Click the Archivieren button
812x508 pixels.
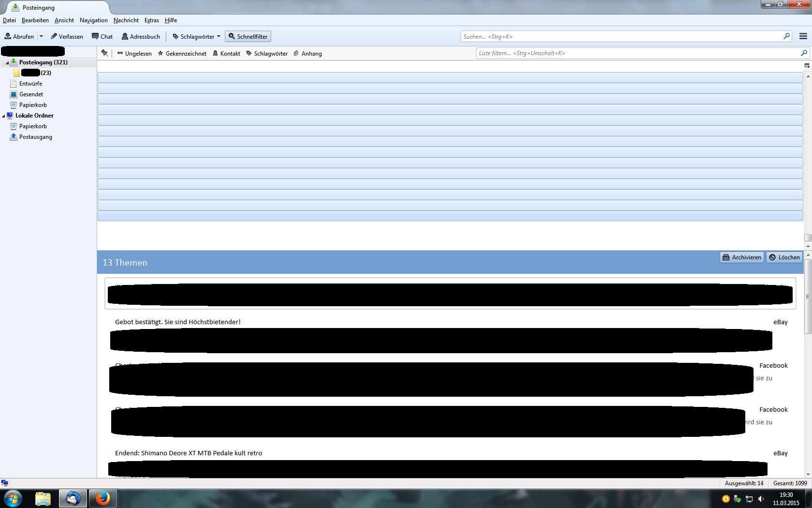tap(742, 257)
